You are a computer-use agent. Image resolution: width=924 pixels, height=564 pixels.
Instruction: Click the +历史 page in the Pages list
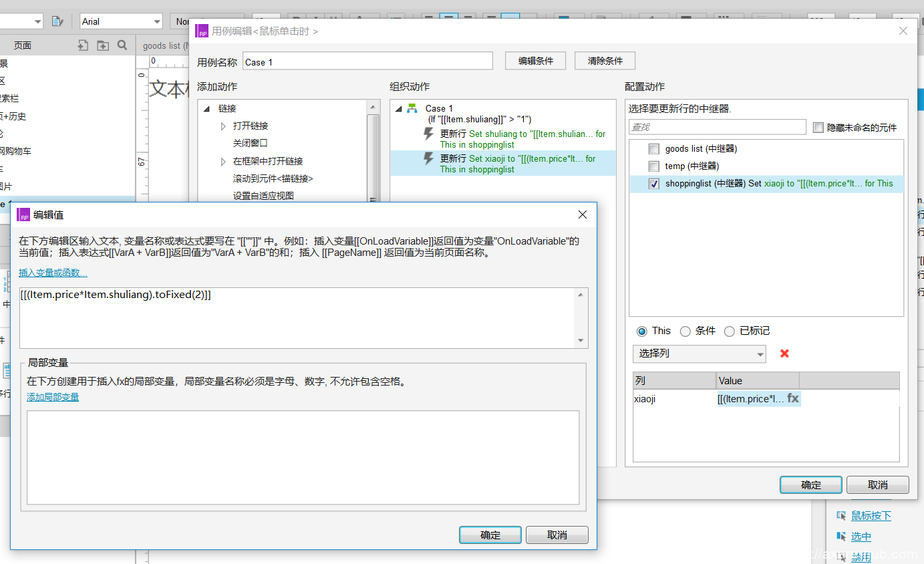pyautogui.click(x=13, y=116)
